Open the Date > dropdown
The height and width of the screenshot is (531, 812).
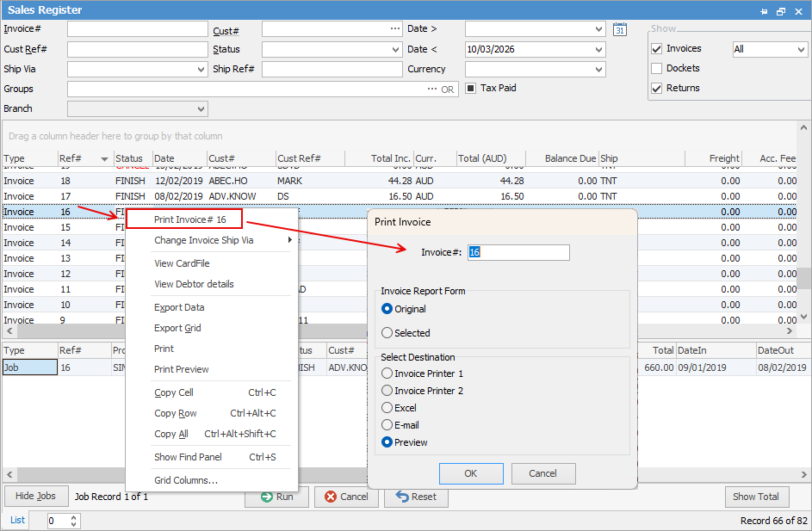[598, 29]
